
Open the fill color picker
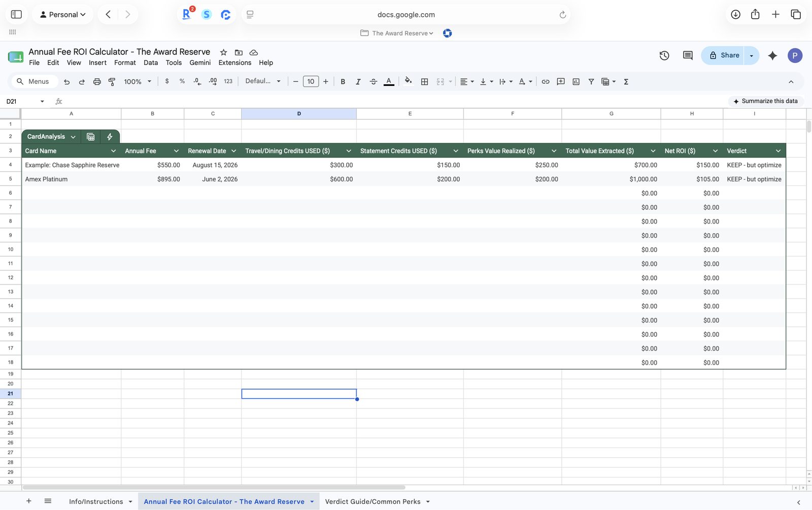point(409,81)
